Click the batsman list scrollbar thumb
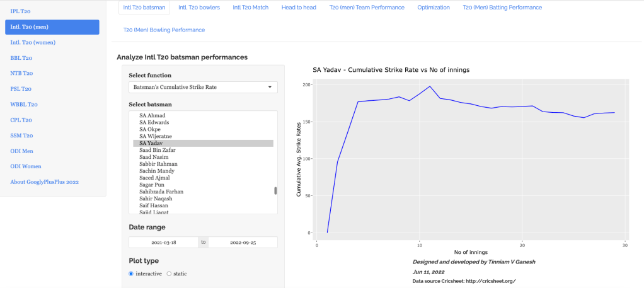Screen dimensions: 644x288 tap(275, 191)
